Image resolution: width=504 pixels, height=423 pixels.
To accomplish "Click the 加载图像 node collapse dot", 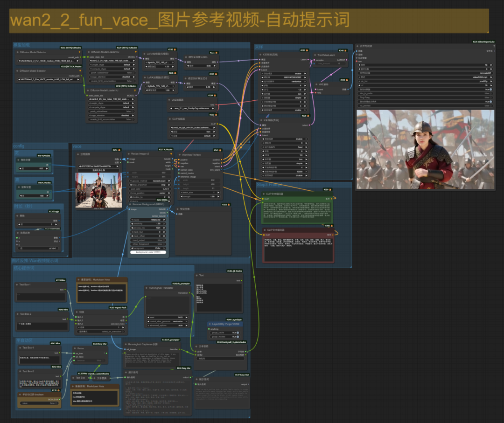I will point(78,154).
